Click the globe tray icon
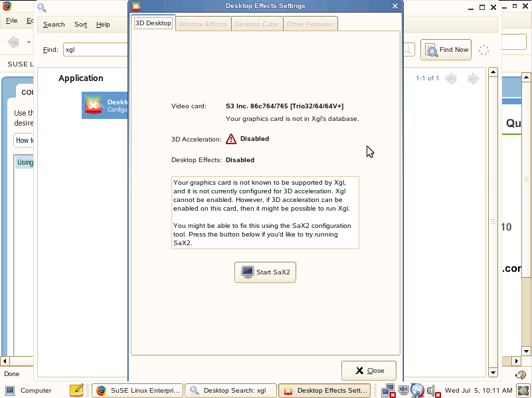This screenshot has width=532, height=398. tap(417, 390)
